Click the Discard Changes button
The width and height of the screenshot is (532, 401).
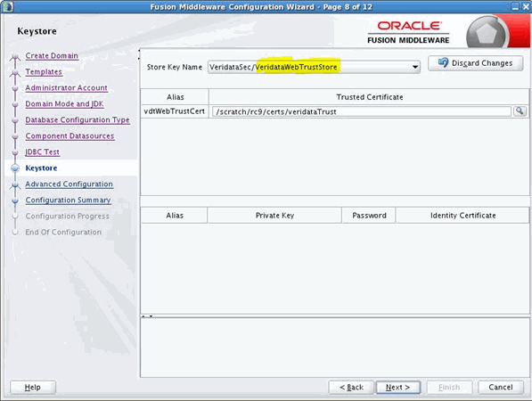click(x=475, y=63)
